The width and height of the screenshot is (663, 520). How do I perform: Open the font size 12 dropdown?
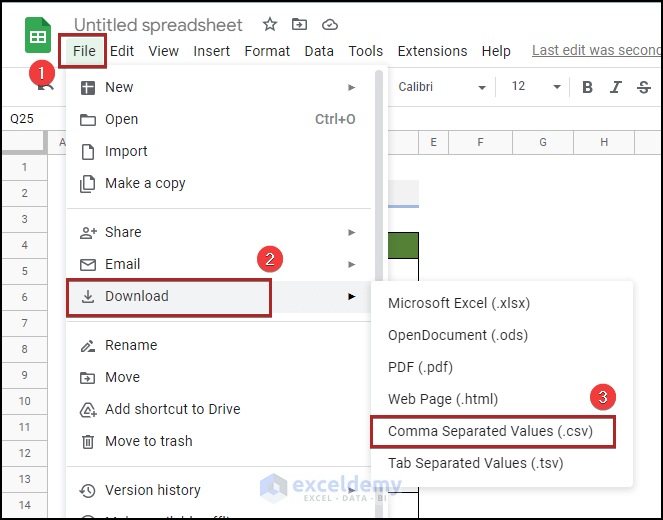point(535,87)
